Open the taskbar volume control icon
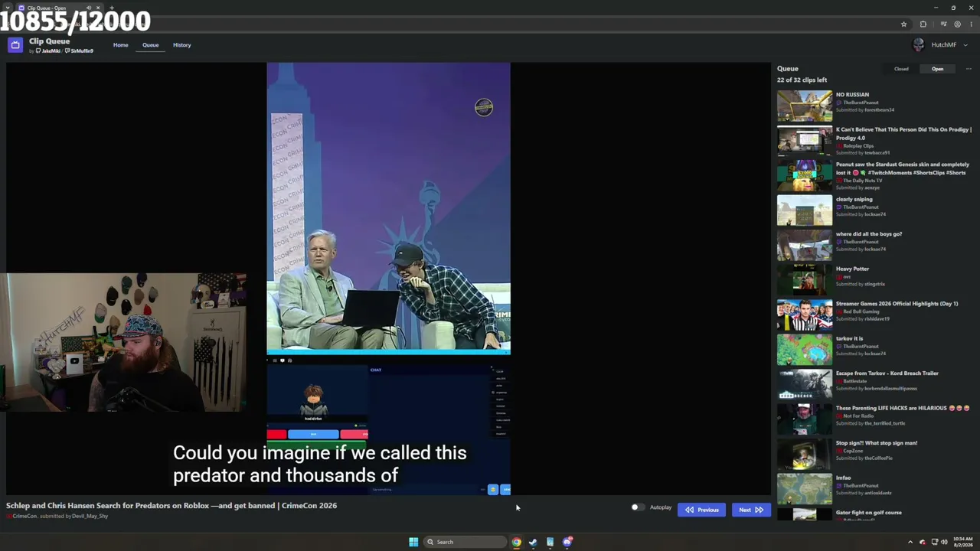This screenshot has height=551, width=980. 943,542
